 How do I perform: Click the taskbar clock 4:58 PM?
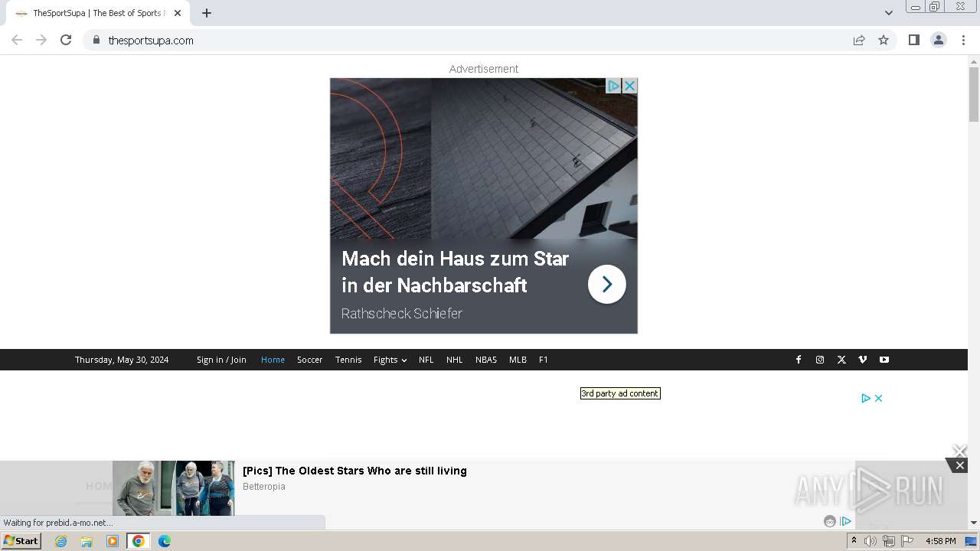[941, 541]
